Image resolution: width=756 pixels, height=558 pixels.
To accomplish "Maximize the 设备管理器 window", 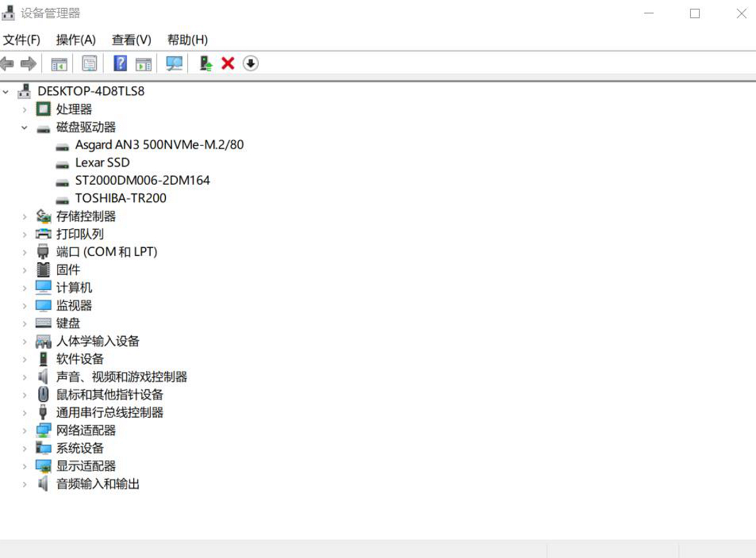I will [x=695, y=13].
